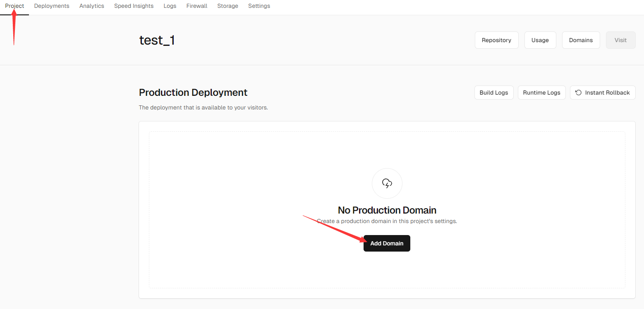Screen dimensions: 644x309
Task: Switch to the Storage tab
Action: [227, 6]
